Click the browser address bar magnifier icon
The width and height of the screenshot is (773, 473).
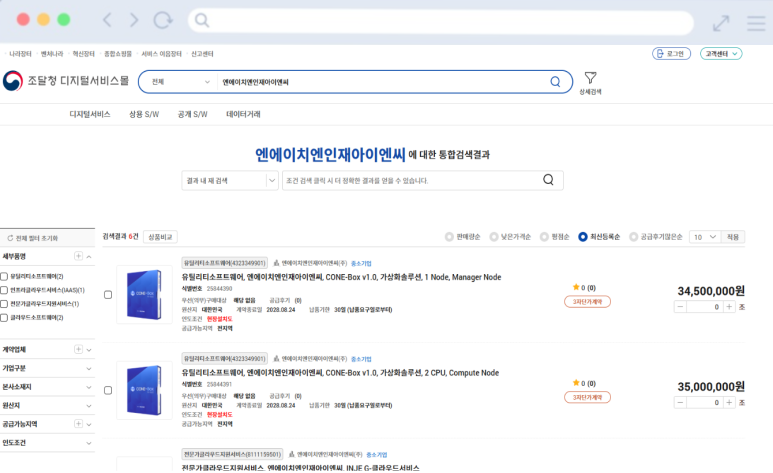[202, 20]
